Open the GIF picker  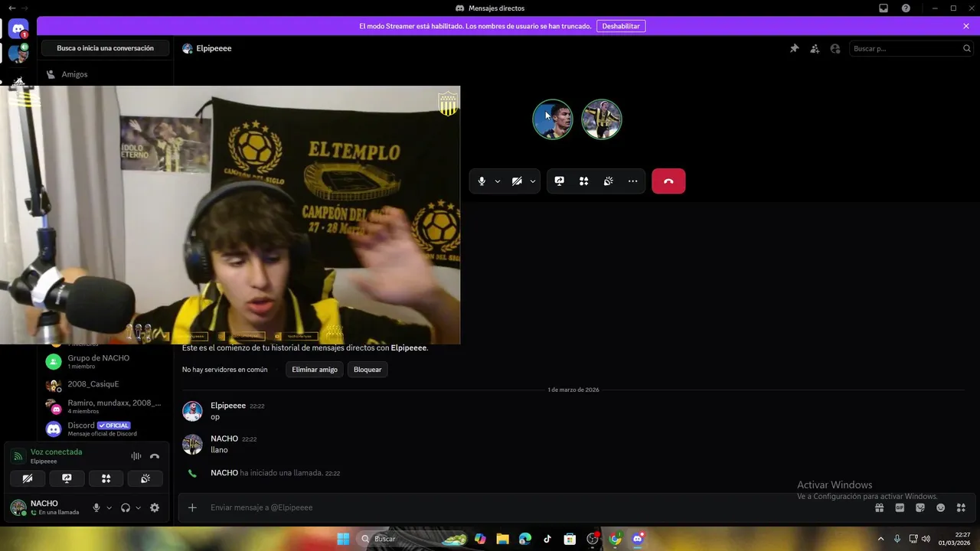coord(900,507)
